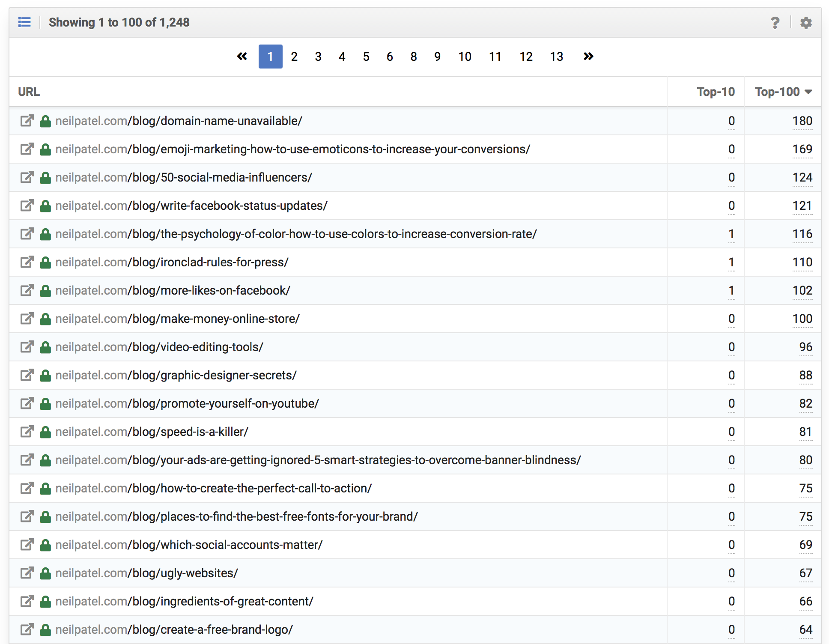This screenshot has width=829, height=644.
Task: Open external link icon for domain-name-unavailable row
Action: pyautogui.click(x=27, y=121)
